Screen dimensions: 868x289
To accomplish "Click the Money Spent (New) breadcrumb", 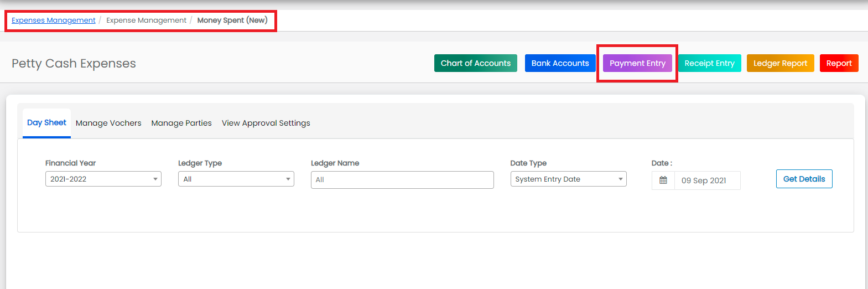I will click(x=232, y=20).
